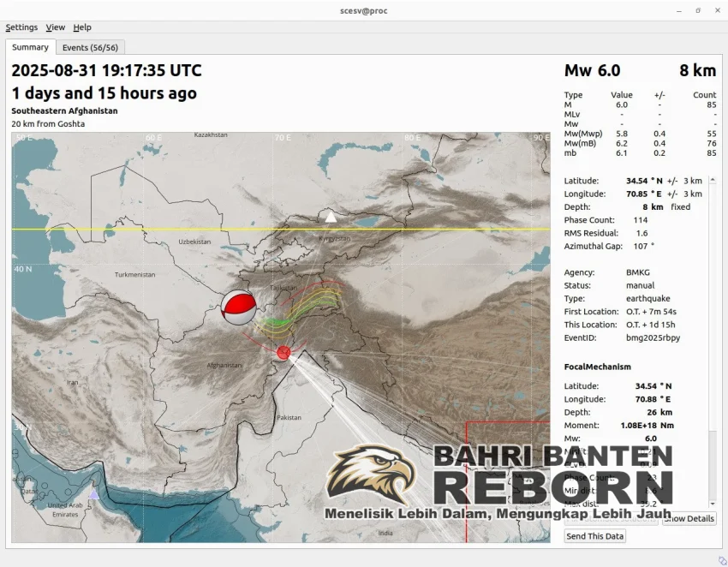Click the Send This Data button
The image size is (728, 567).
point(594,536)
